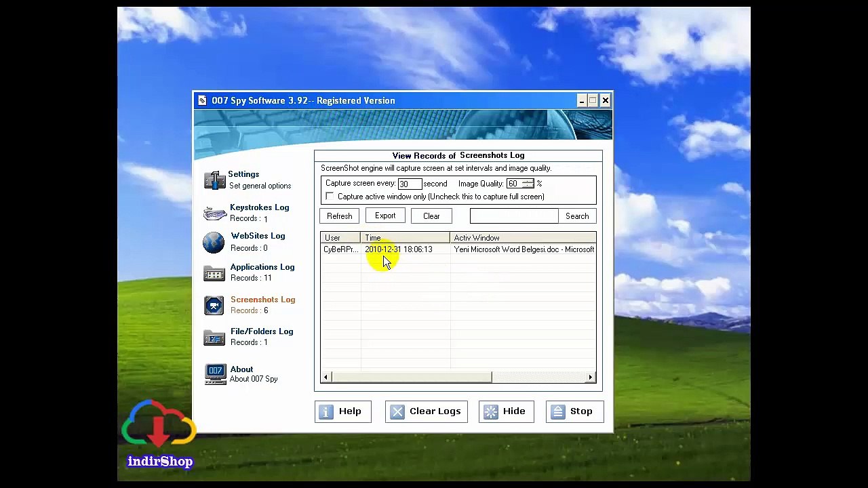Click the Activ Window column header
Viewport: 868px width, 488px height.
point(523,238)
